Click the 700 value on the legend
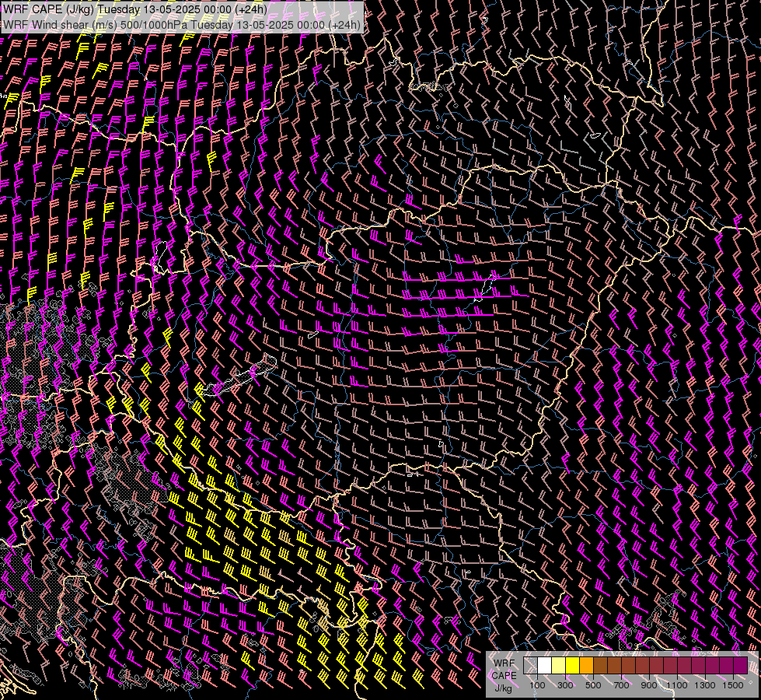 click(621, 685)
